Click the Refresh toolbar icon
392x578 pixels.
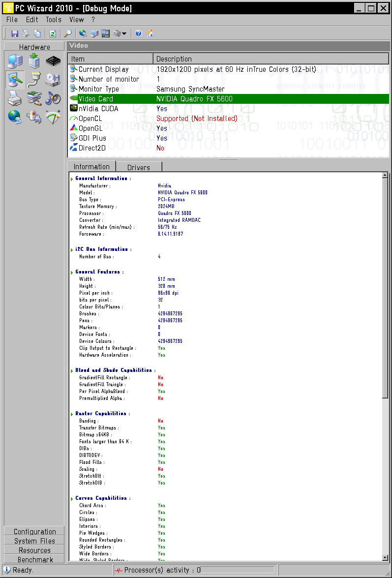[53, 33]
